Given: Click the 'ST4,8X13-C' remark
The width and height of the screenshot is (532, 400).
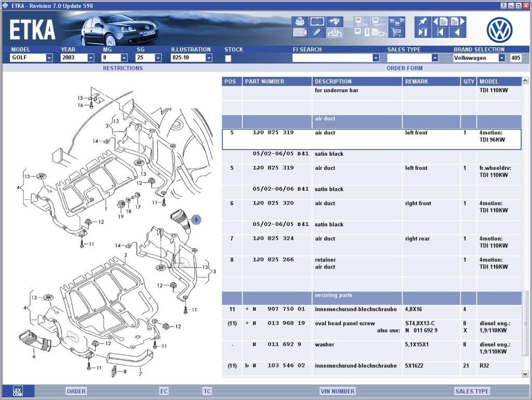Looking at the screenshot, I should pyautogui.click(x=420, y=324).
